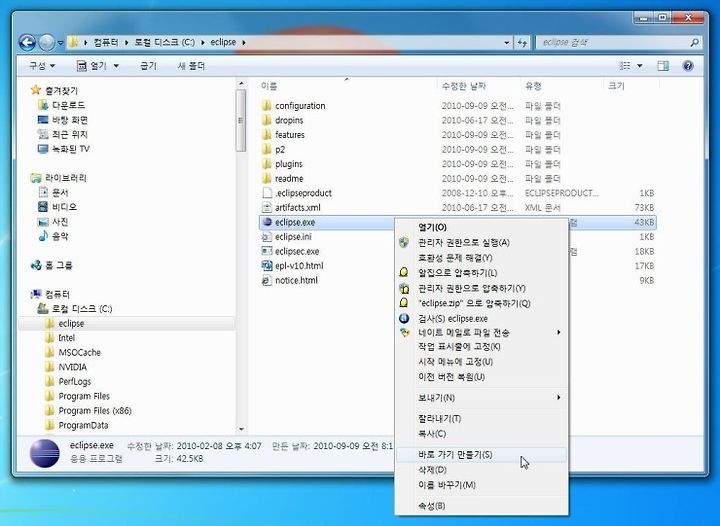Screen dimensions: 720x526
Task: Select the plugins folder icon
Action: tap(267, 164)
